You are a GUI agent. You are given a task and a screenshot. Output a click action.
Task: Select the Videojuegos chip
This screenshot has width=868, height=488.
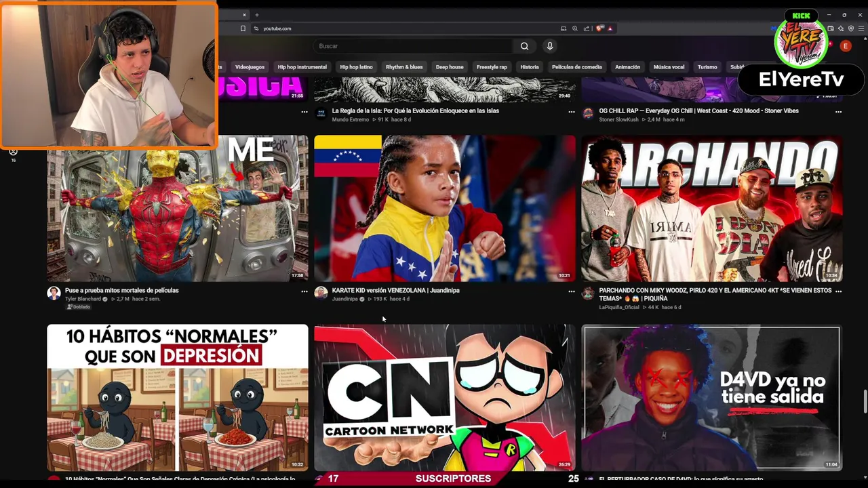pyautogui.click(x=250, y=67)
